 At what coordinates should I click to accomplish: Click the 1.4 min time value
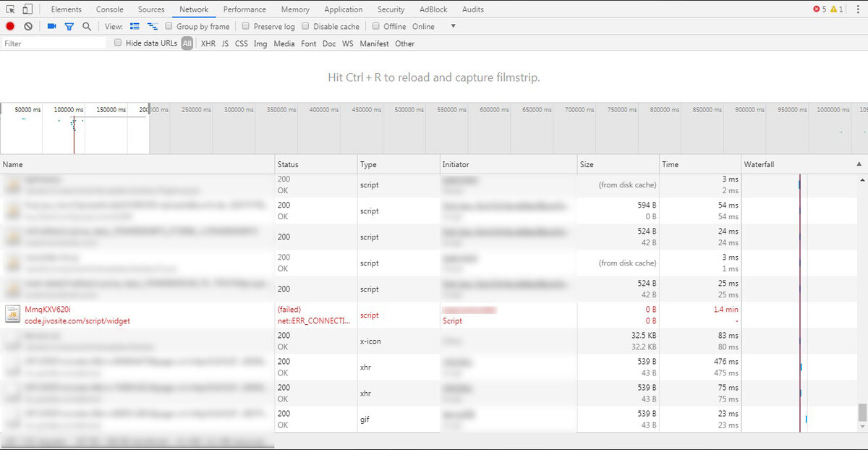pyautogui.click(x=725, y=309)
